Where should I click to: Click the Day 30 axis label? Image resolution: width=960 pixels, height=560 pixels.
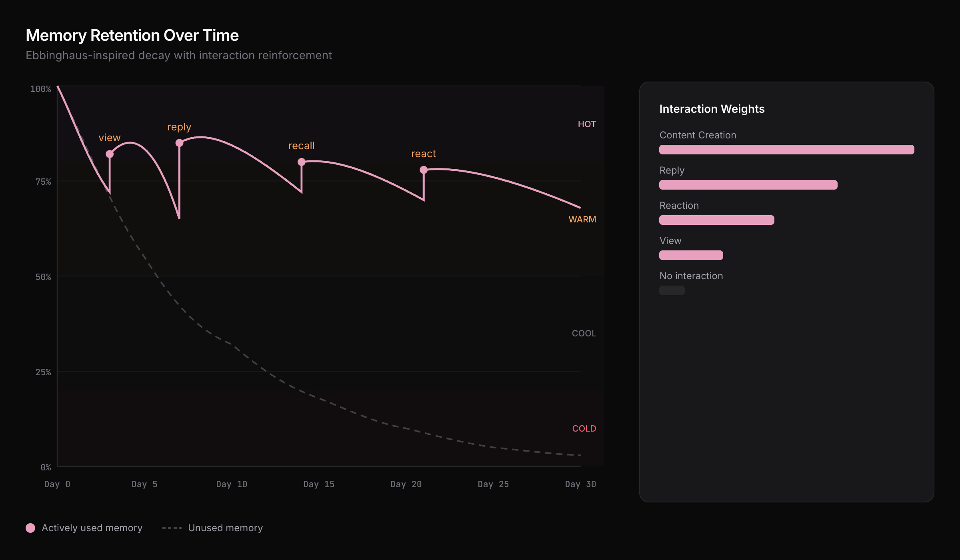(x=580, y=484)
